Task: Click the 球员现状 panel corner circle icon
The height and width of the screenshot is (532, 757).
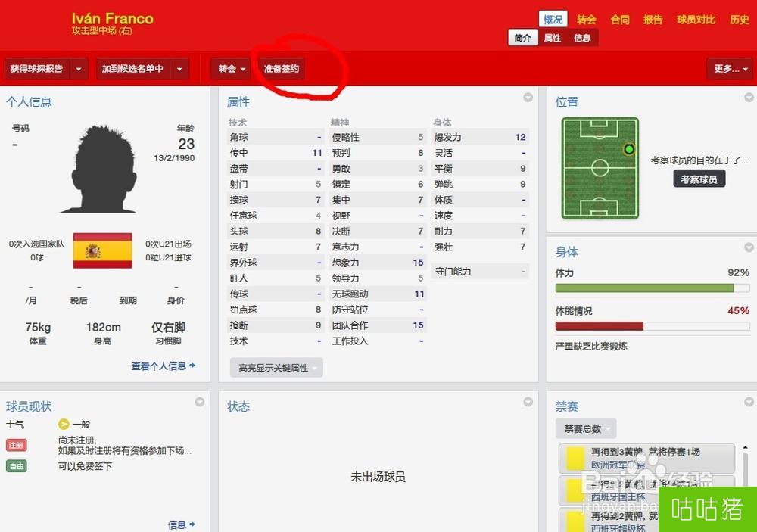Action: (x=199, y=402)
